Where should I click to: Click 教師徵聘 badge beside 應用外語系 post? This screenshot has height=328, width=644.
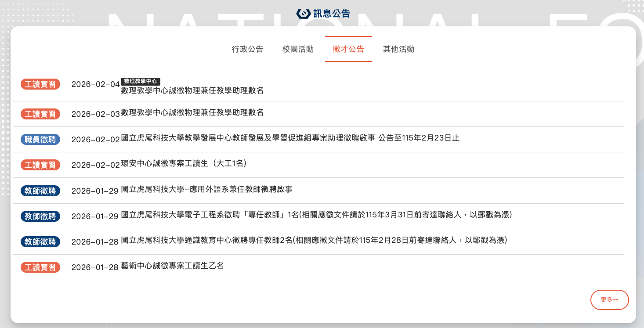click(x=40, y=191)
